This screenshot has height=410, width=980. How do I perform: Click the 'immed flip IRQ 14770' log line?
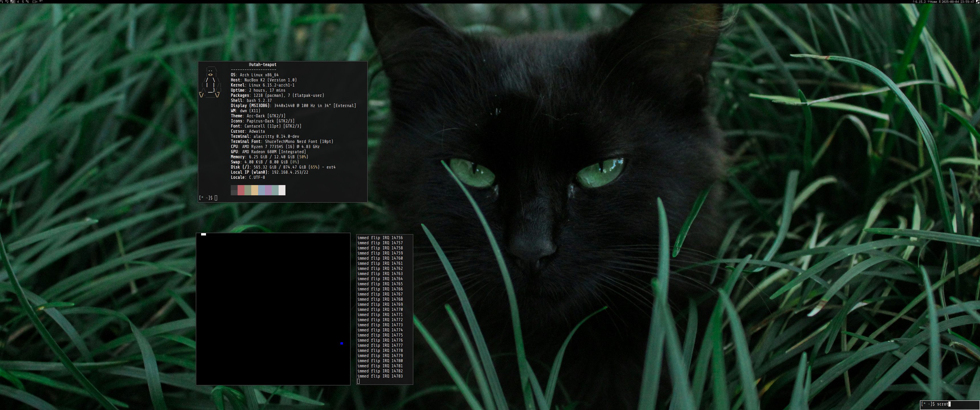(380, 309)
